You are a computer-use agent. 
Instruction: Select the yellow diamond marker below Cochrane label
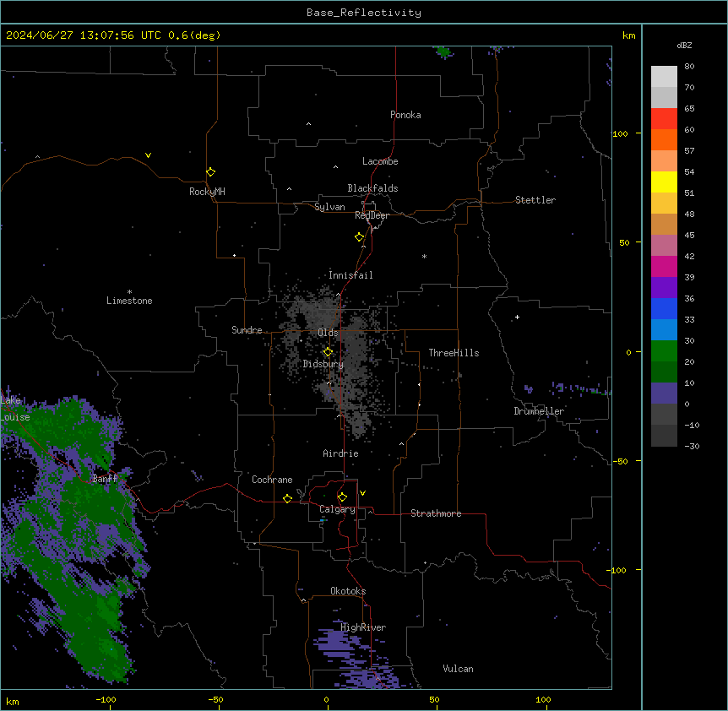(287, 498)
